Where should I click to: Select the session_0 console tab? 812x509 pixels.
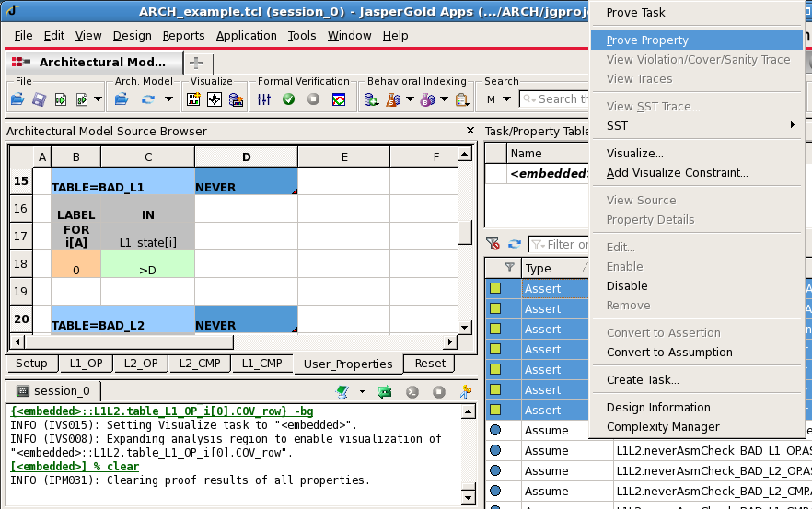53,391
